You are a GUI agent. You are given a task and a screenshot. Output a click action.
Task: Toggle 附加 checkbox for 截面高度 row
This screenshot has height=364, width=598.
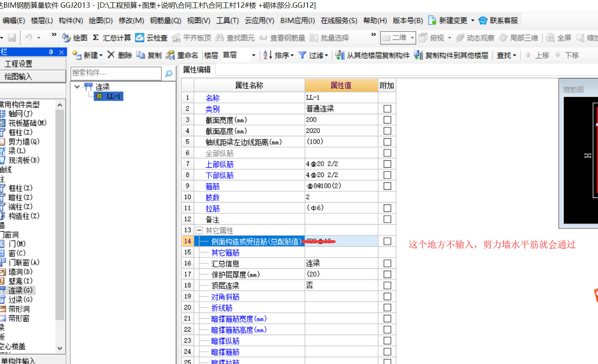tap(387, 131)
